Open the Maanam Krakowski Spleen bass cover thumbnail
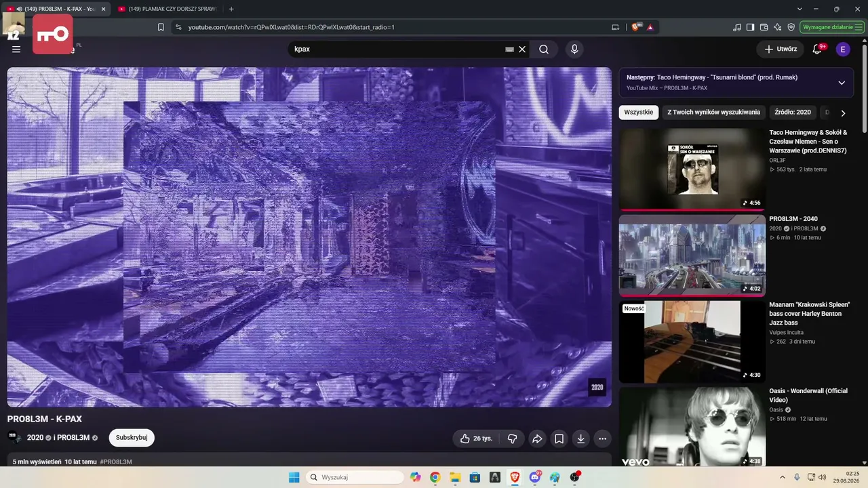Viewport: 868px width, 488px height. pos(692,342)
